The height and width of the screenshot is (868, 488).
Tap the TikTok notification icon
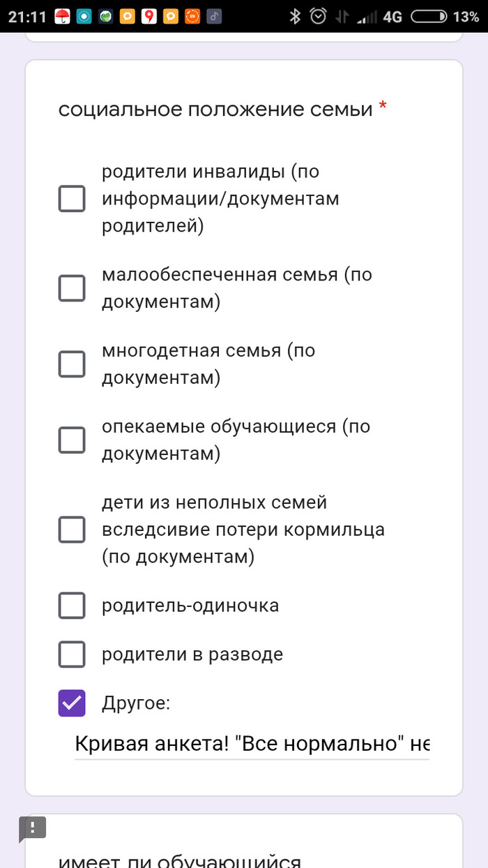pos(214,16)
